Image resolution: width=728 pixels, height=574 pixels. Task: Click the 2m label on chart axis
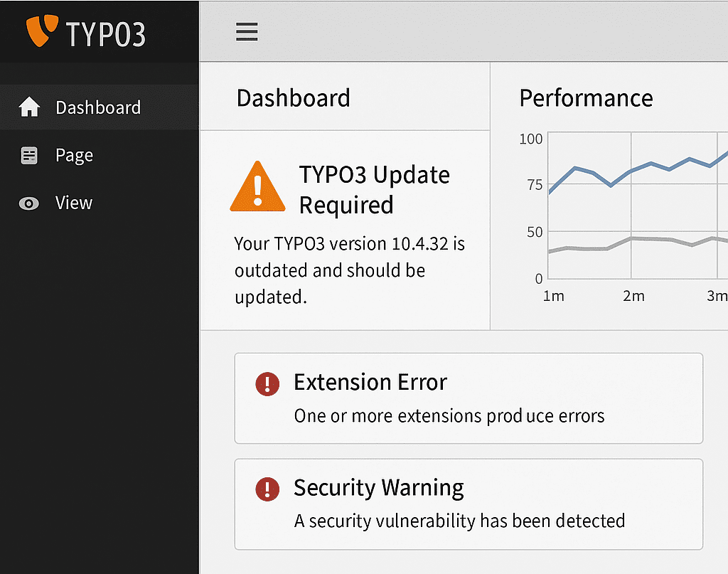tap(633, 296)
